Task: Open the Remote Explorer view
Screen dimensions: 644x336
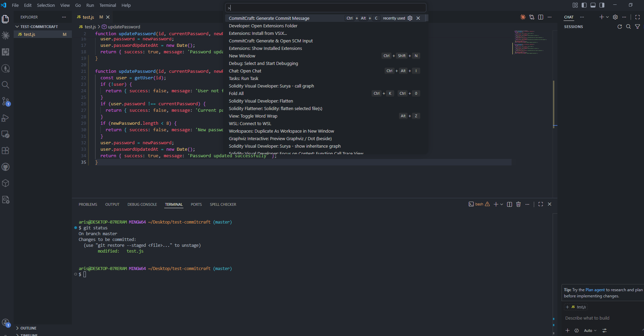Action: pyautogui.click(x=5, y=134)
